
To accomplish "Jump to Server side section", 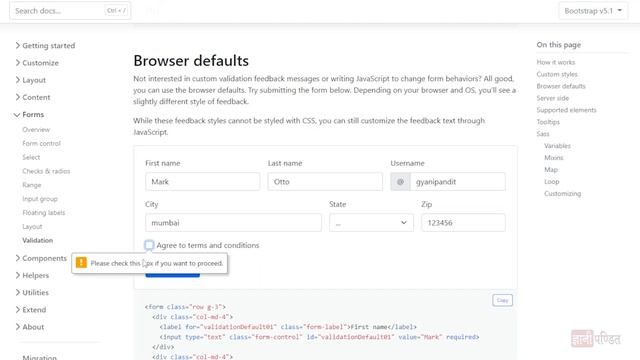I will coord(552,98).
